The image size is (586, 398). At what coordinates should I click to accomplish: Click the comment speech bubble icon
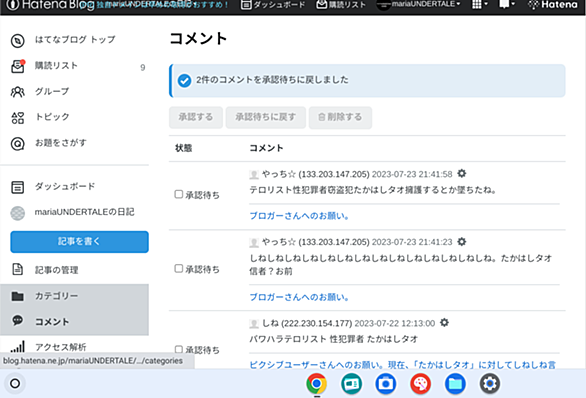coord(18,321)
